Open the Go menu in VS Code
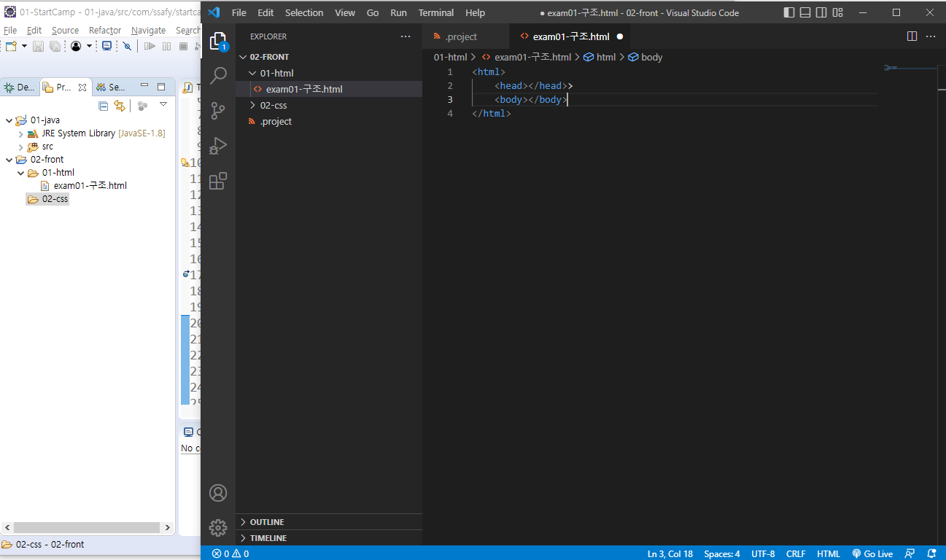Screen dimensions: 946x560 (373, 12)
